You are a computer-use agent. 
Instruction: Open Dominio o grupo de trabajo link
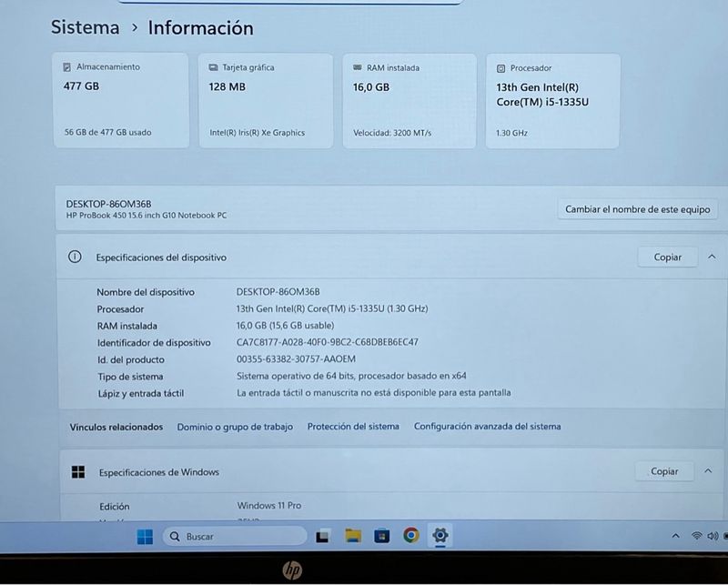tap(235, 427)
